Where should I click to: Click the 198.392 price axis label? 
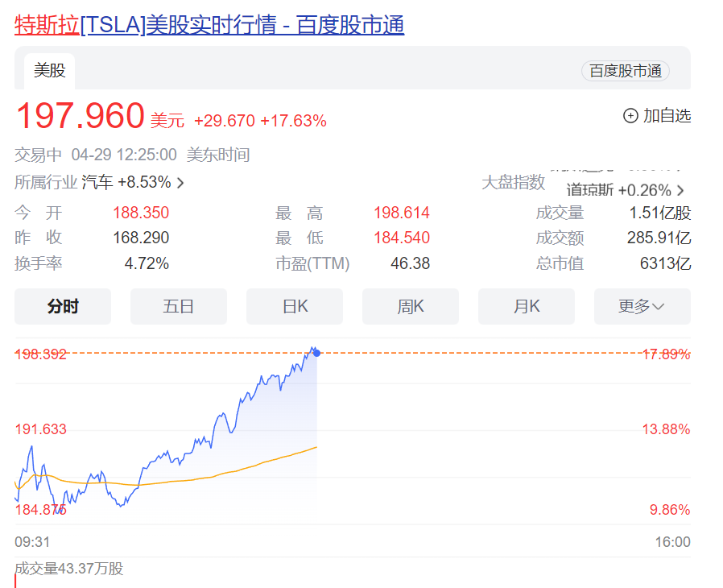pyautogui.click(x=41, y=354)
